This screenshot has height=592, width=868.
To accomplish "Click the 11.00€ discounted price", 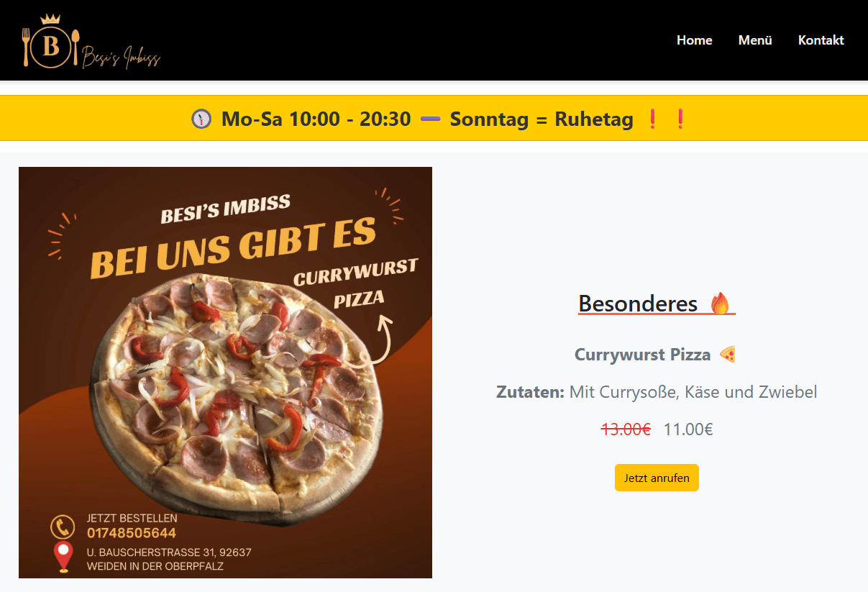I will tap(688, 430).
